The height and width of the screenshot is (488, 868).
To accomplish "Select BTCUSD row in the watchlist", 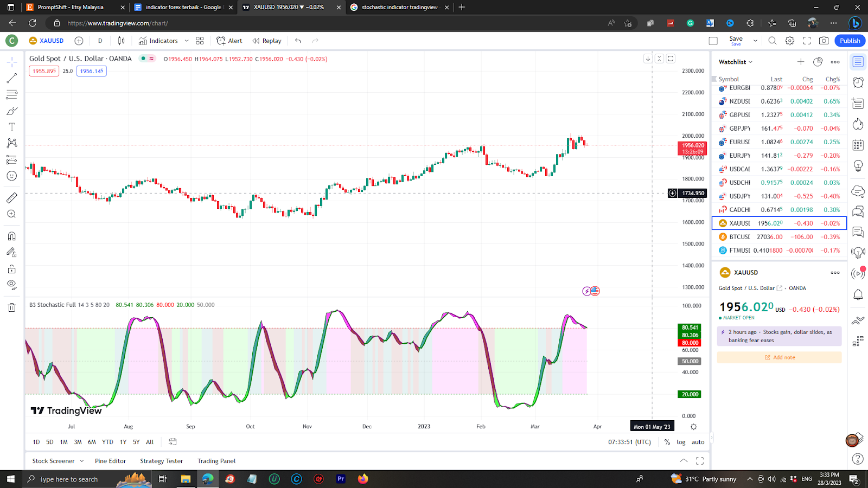I will tap(779, 237).
